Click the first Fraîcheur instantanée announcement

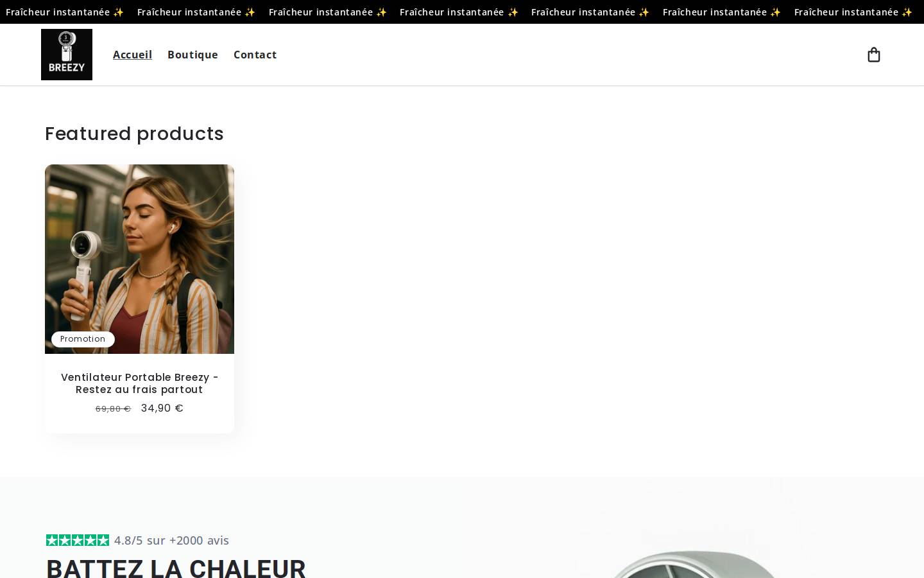(x=65, y=12)
